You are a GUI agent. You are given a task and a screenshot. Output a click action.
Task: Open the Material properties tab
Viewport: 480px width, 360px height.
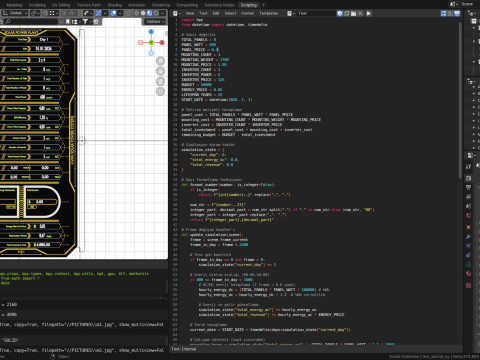(468, 274)
